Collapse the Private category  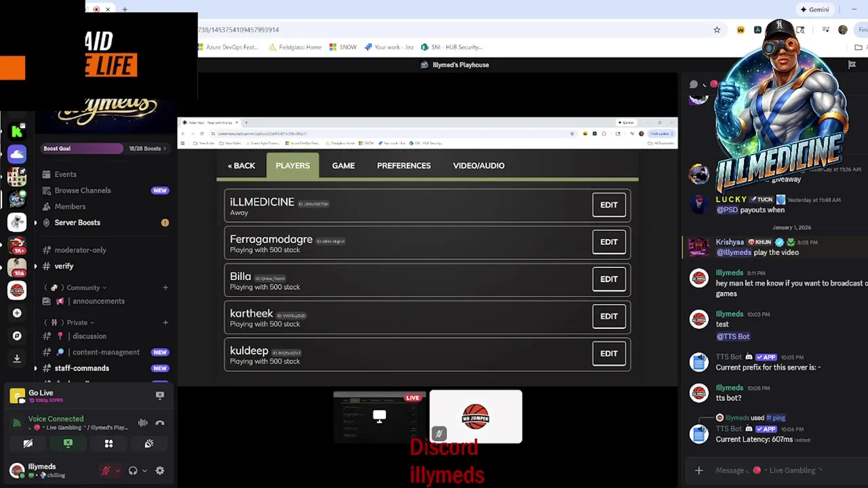point(77,323)
